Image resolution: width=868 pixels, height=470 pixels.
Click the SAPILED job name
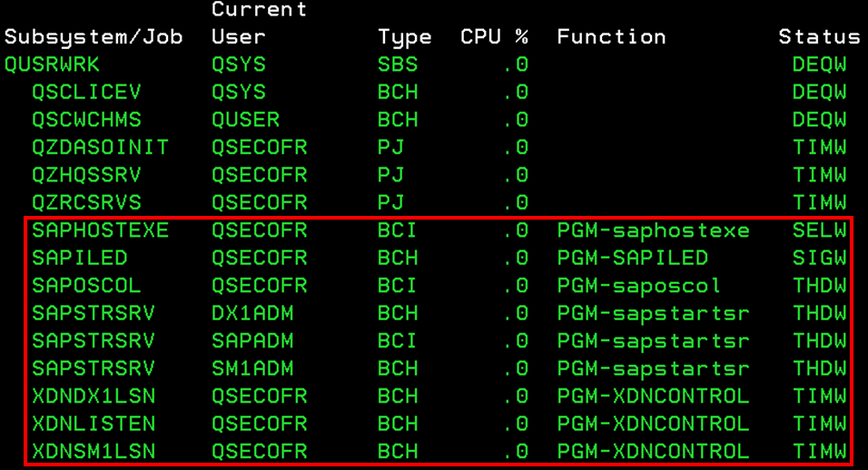tap(80, 259)
